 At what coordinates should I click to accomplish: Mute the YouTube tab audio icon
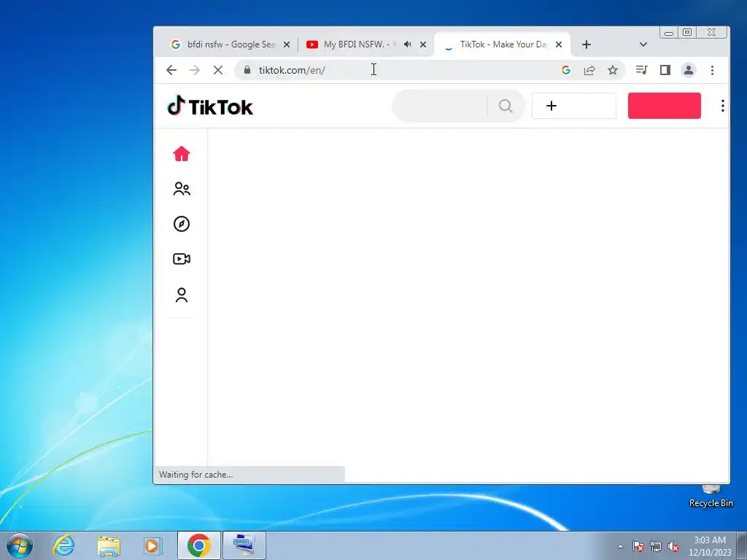point(407,44)
